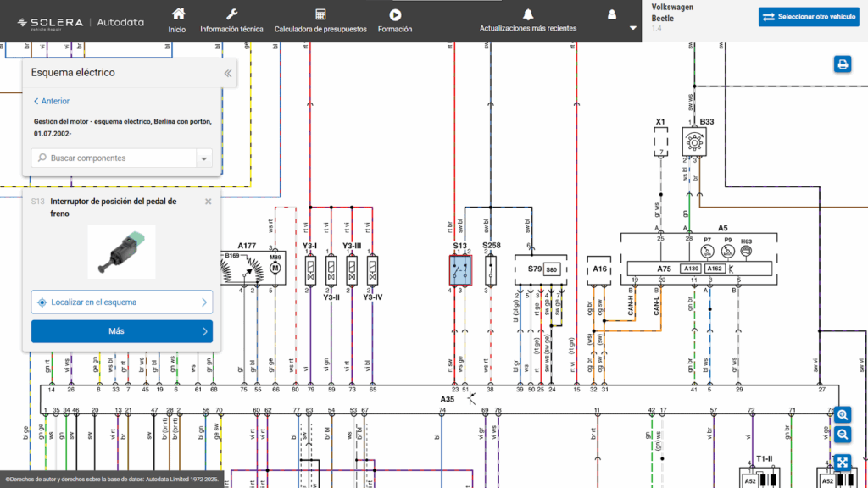Open the notifications bell icon
The image size is (868, 488).
[x=528, y=14]
